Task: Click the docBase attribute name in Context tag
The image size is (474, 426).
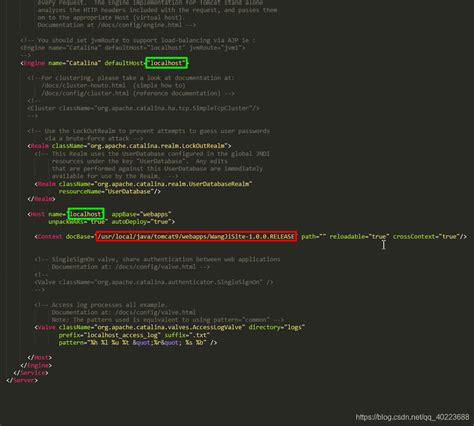Action: coord(78,237)
